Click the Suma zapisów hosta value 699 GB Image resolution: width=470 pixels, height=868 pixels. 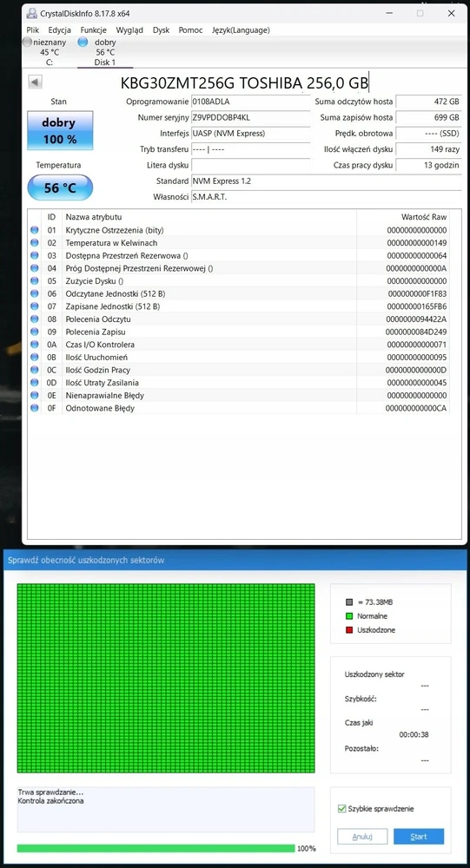pyautogui.click(x=428, y=117)
